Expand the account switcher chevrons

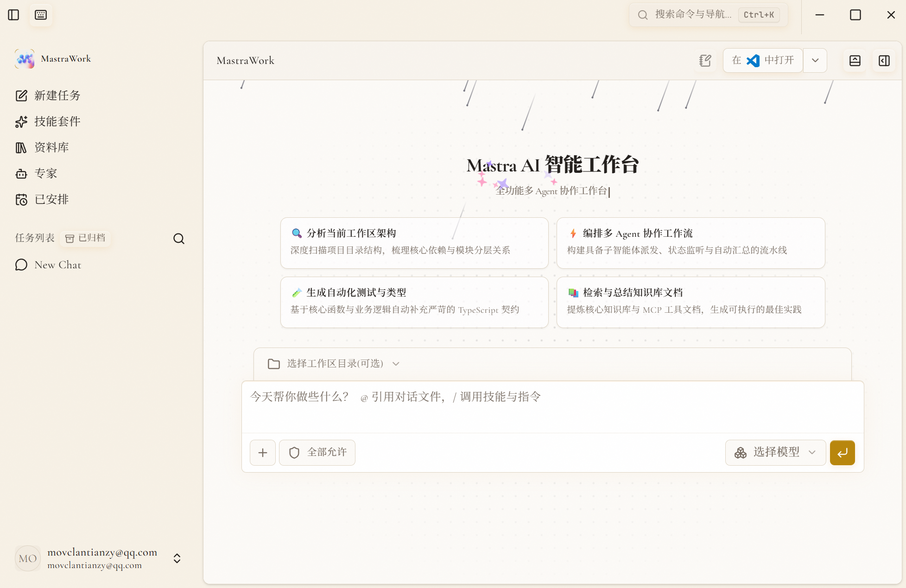coord(177,558)
